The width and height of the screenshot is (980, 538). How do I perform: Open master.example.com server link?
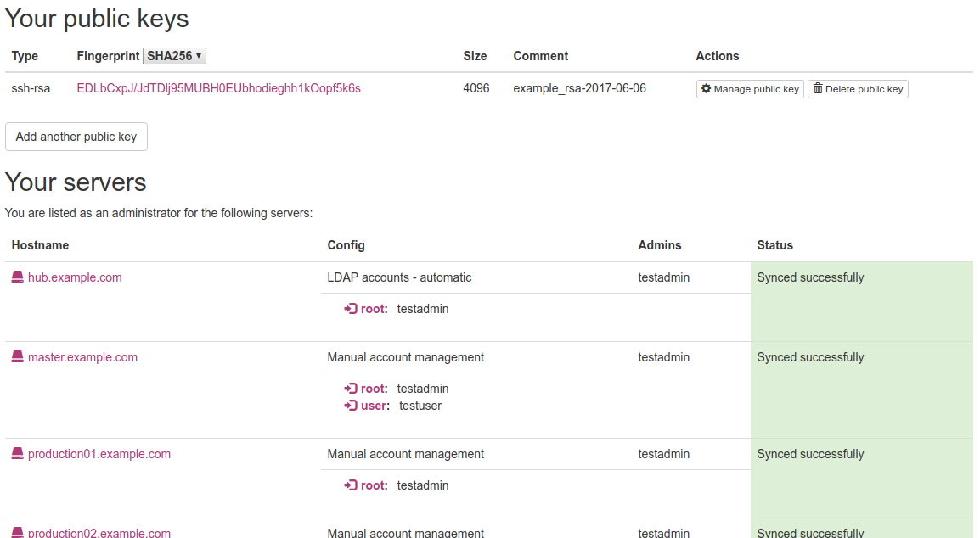click(82, 357)
